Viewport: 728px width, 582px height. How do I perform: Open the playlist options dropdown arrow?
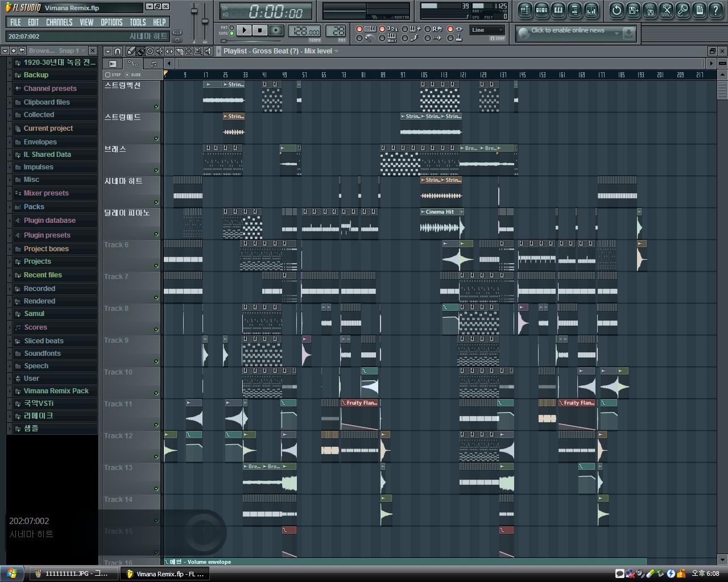pyautogui.click(x=107, y=51)
